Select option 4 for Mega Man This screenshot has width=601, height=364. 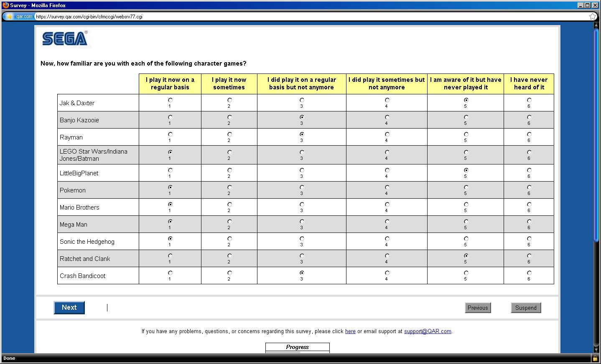387,222
